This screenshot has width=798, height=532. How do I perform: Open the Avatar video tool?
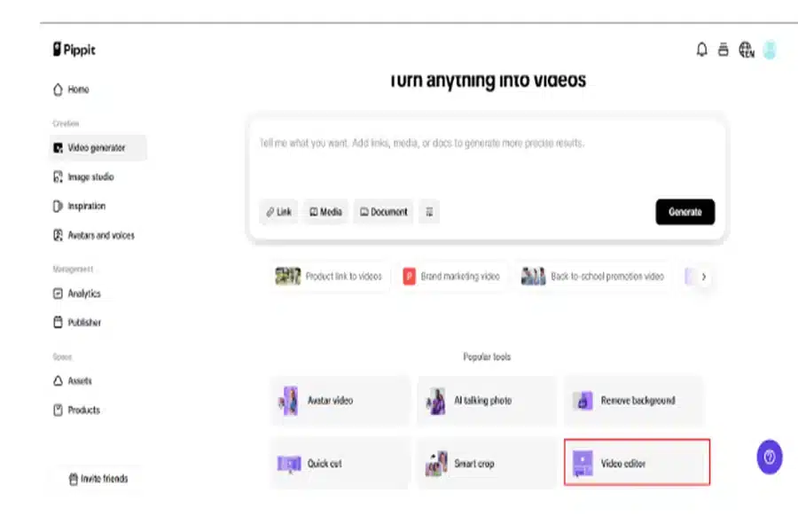click(x=340, y=401)
